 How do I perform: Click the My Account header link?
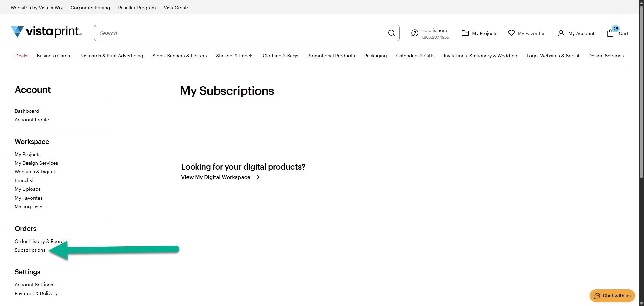click(x=581, y=33)
